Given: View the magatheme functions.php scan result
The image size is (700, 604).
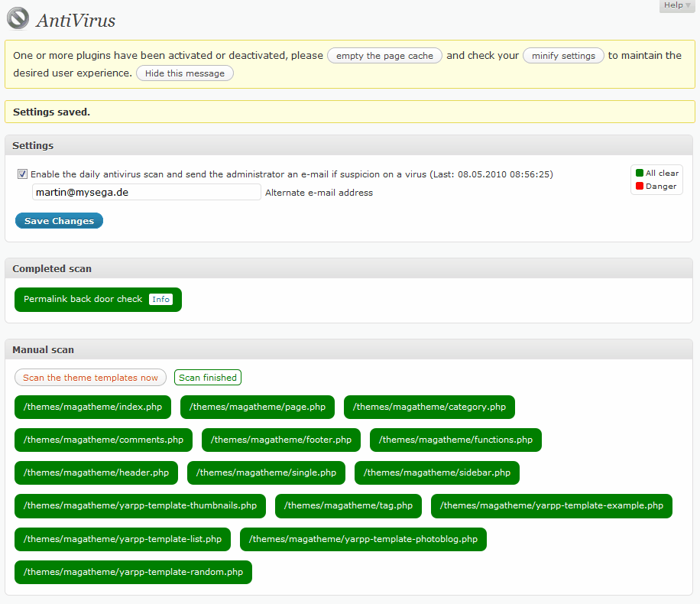Looking at the screenshot, I should point(455,440).
